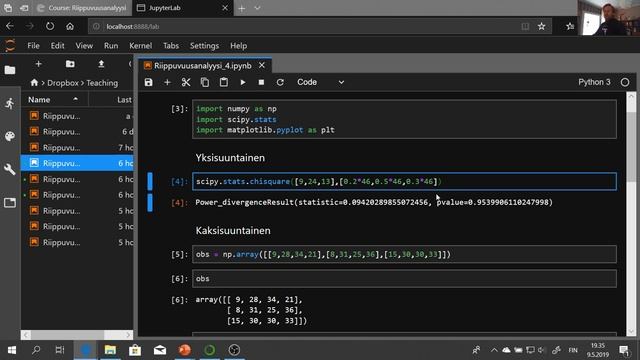This screenshot has height=360, width=640.
Task: Open the Edit menu
Action: point(58,46)
